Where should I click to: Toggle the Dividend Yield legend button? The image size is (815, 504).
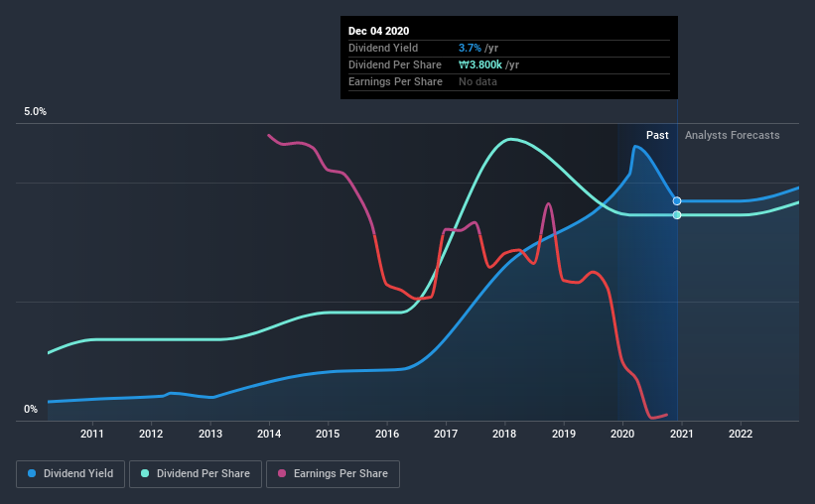click(70, 474)
